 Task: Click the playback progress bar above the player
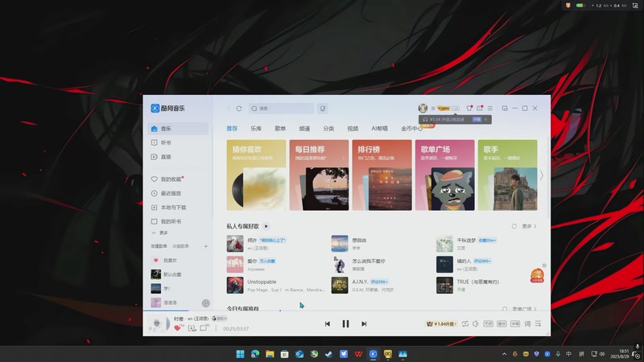[347, 311]
